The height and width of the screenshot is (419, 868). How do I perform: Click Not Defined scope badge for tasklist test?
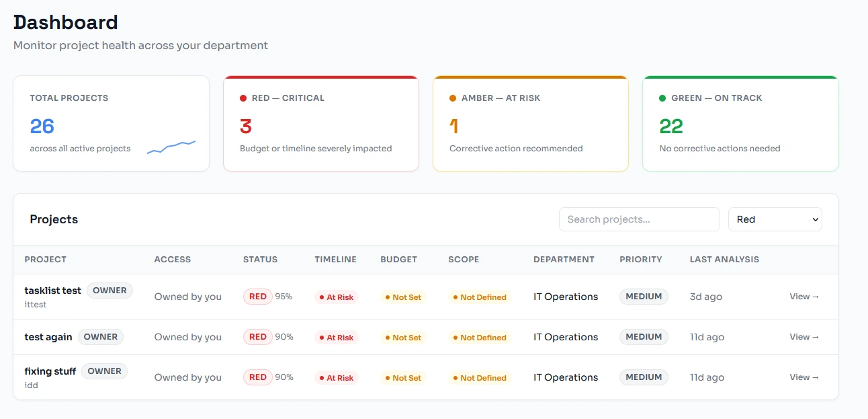pos(480,297)
